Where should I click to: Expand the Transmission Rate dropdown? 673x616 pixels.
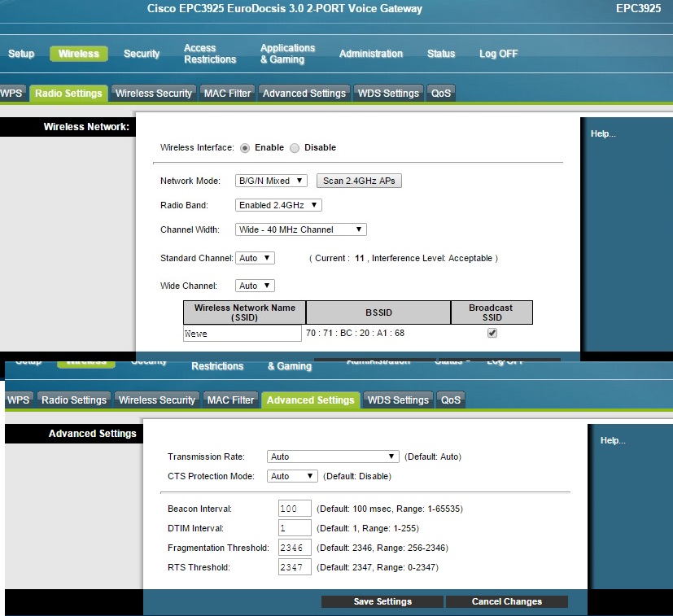tap(333, 457)
